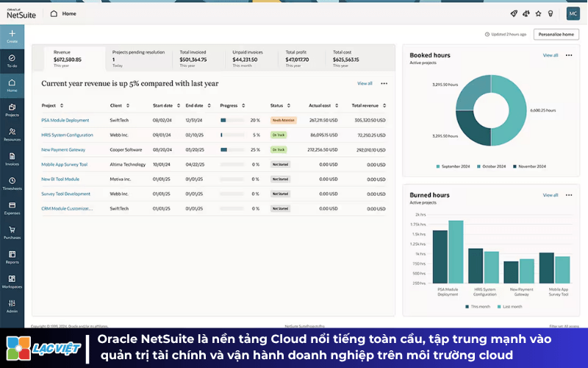
Task: Select the Projects pending resolution tab
Action: click(x=139, y=59)
